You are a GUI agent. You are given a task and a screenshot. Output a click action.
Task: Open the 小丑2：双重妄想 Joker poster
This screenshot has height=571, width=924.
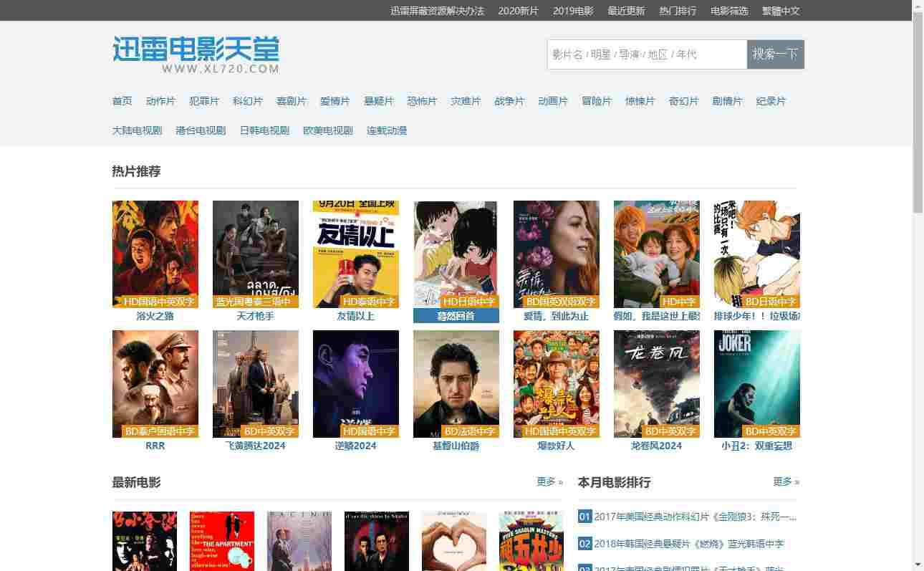point(757,384)
